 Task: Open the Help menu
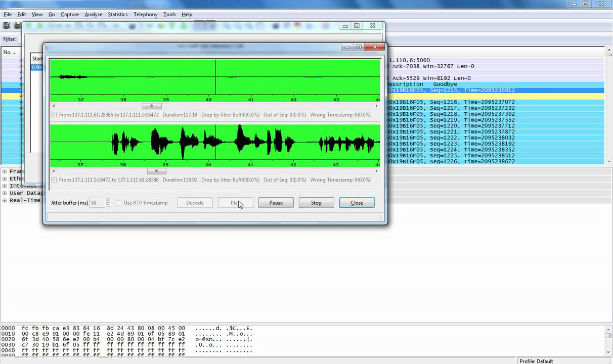coord(187,15)
